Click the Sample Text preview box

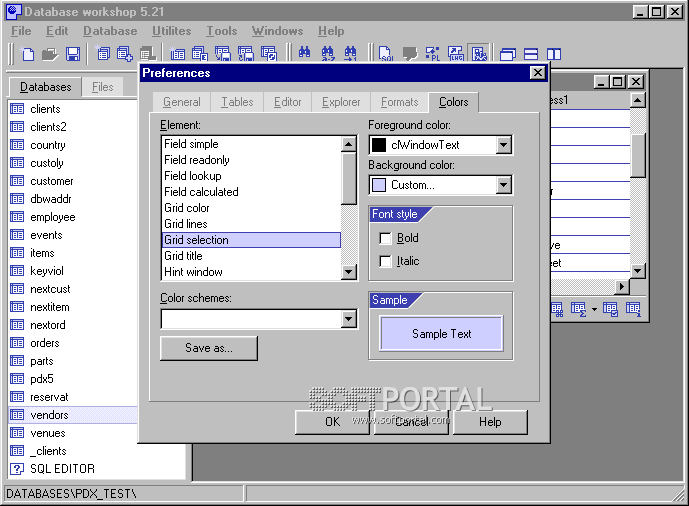(441, 334)
